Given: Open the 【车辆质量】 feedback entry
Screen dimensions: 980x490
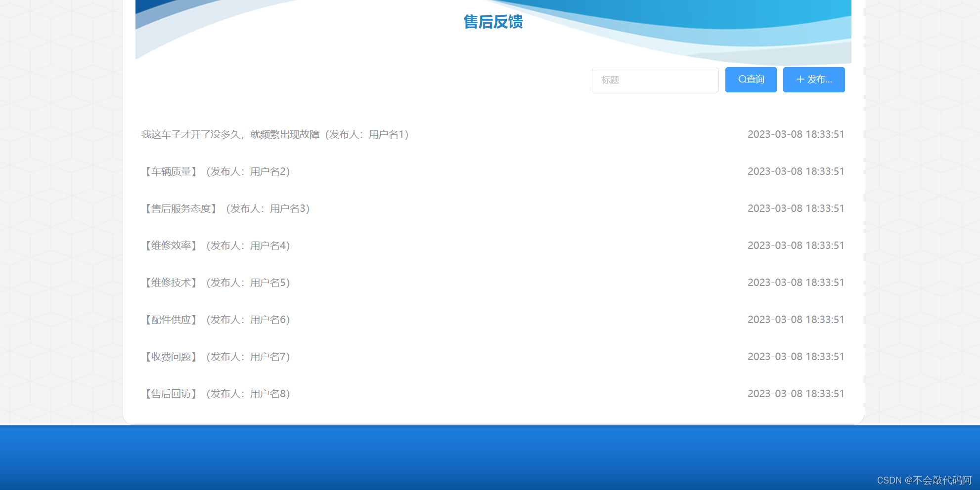Looking at the screenshot, I should (x=170, y=172).
